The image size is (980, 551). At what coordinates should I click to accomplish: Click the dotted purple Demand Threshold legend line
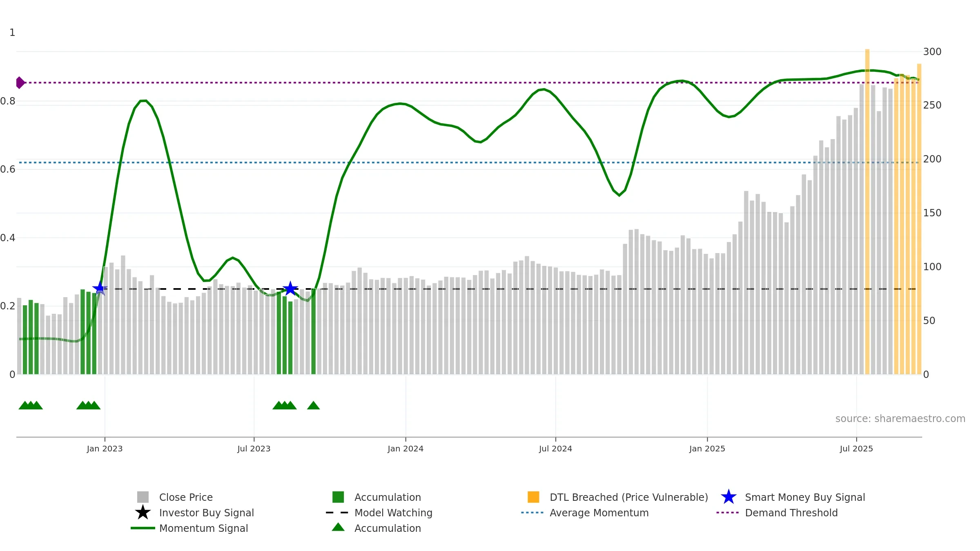click(x=728, y=513)
